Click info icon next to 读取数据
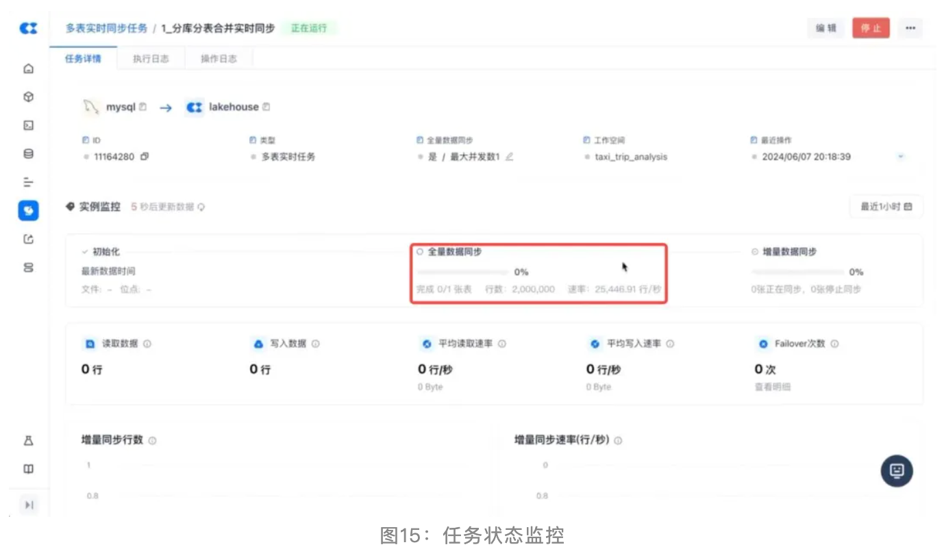944x560 pixels. pyautogui.click(x=147, y=344)
